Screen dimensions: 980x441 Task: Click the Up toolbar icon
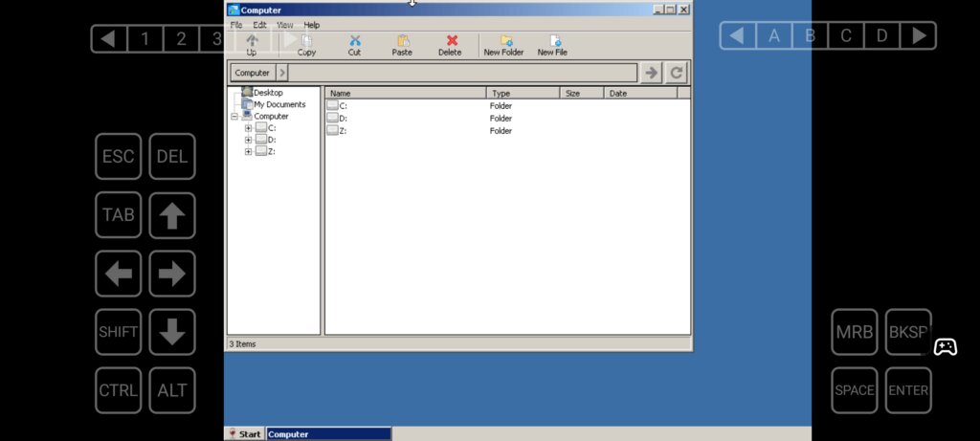252,41
